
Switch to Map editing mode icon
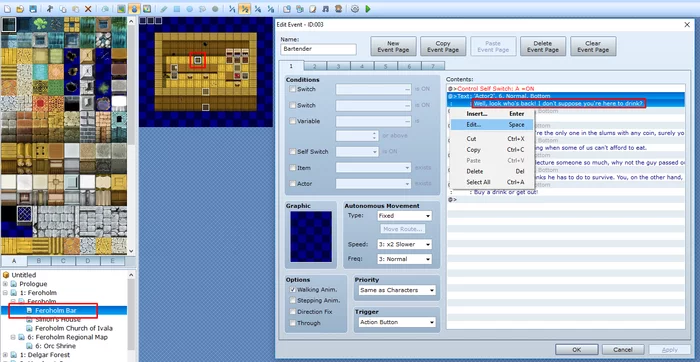click(x=121, y=8)
